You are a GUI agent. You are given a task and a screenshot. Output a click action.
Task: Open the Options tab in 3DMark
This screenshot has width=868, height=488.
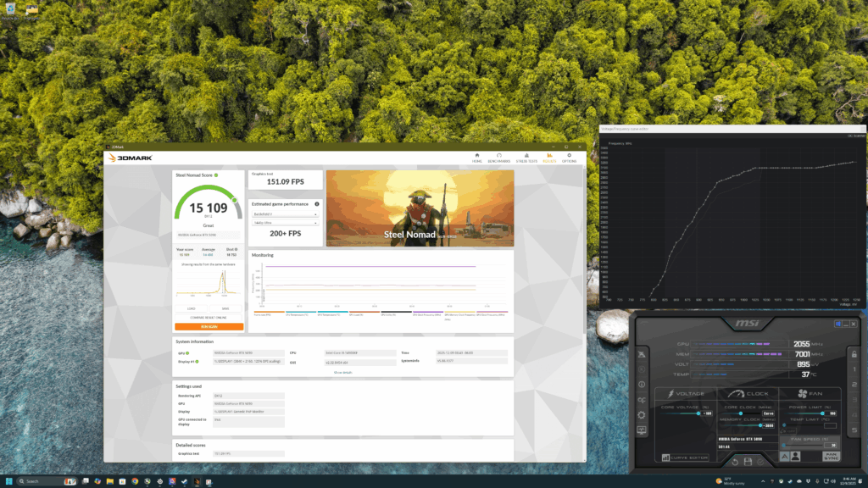[569, 158]
